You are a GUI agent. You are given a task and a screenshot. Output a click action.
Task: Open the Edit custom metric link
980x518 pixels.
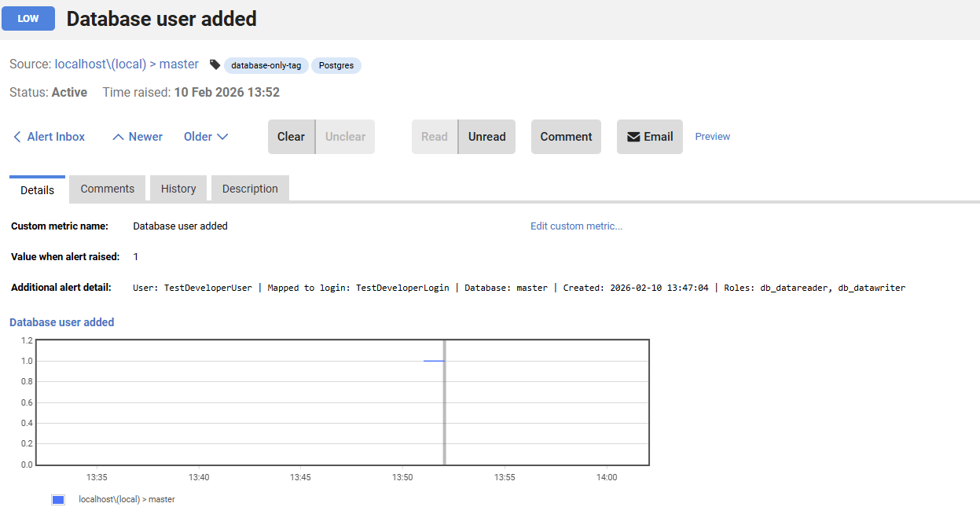[576, 226]
